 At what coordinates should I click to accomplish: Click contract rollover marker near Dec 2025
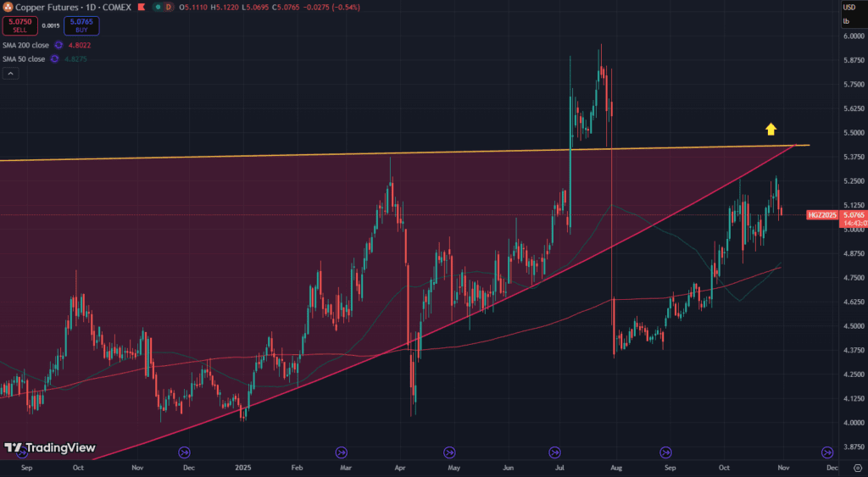pos(826,452)
